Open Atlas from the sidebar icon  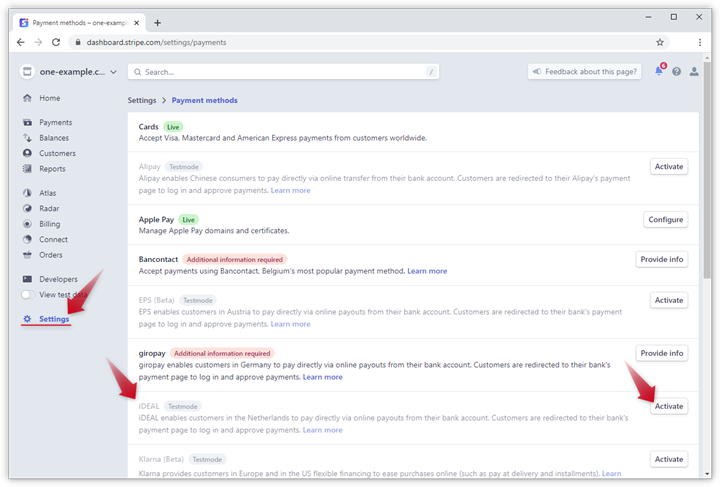[28, 193]
